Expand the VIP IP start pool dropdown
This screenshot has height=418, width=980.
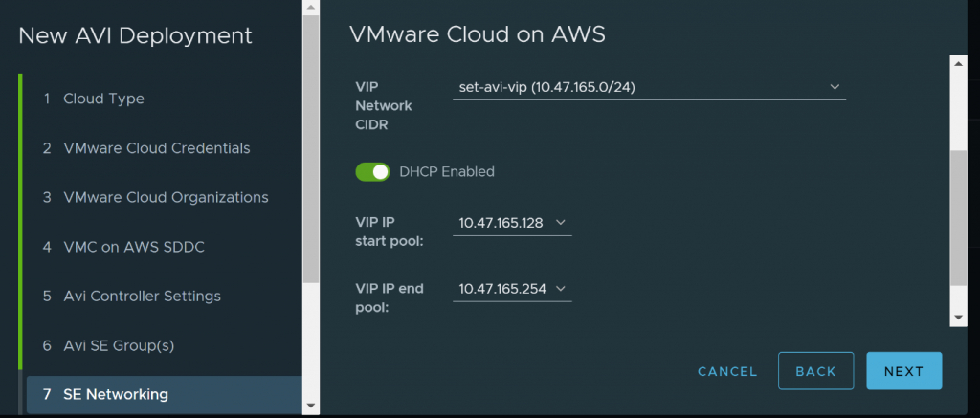[x=512, y=223]
